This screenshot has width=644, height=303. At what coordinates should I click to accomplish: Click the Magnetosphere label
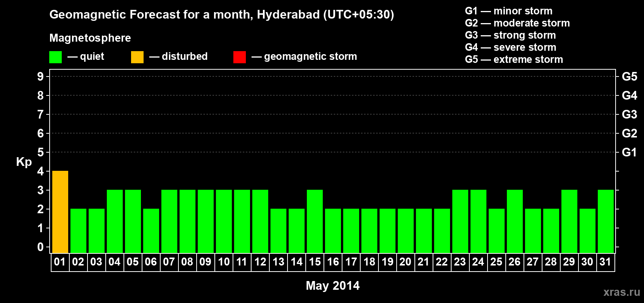point(90,38)
